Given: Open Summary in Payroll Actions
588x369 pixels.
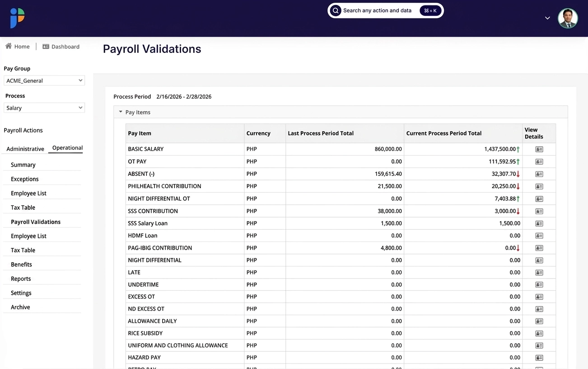Looking at the screenshot, I should pos(23,165).
